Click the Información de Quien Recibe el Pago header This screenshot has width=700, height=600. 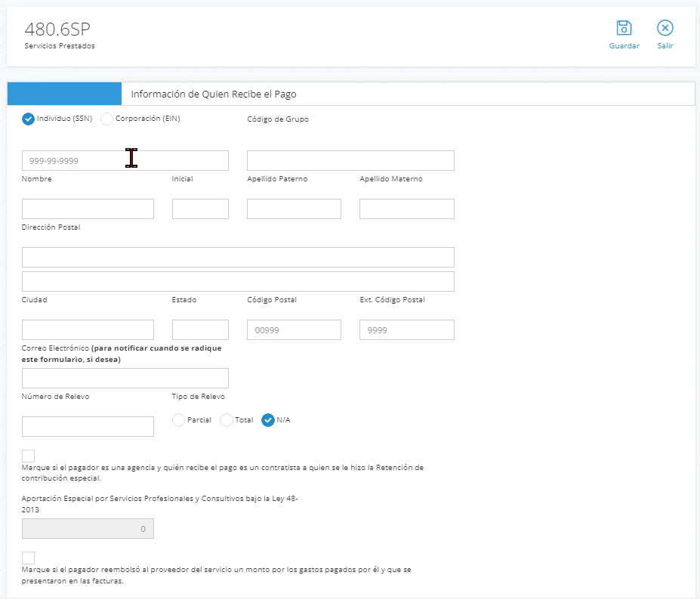click(x=214, y=94)
